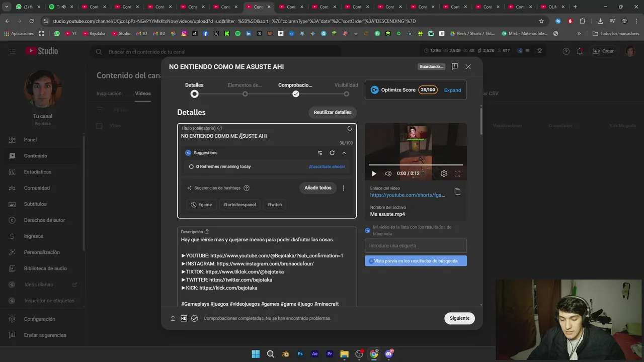Click the ¡Suscríbate ahora! link
Image resolution: width=644 pixels, height=362 pixels.
327,166
